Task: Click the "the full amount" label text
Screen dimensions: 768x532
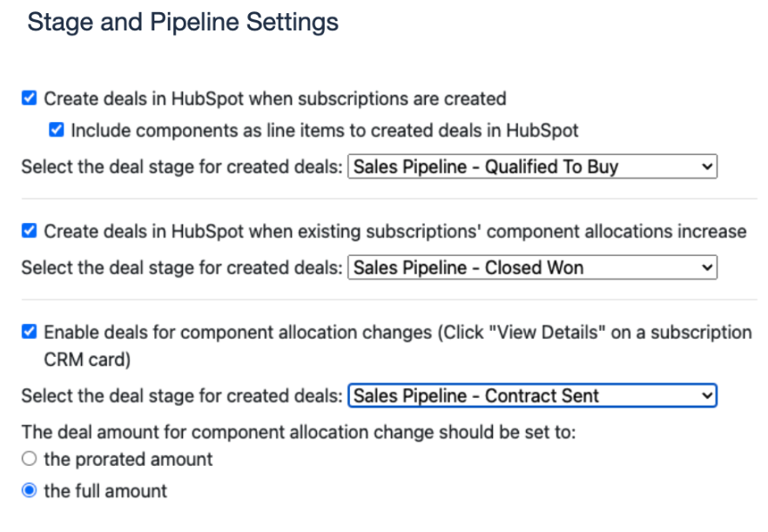Action: coord(105,491)
